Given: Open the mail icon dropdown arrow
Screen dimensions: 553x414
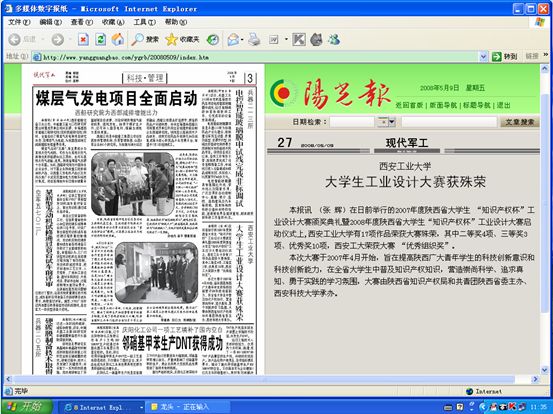Looking at the screenshot, I should pyautogui.click(x=242, y=39).
